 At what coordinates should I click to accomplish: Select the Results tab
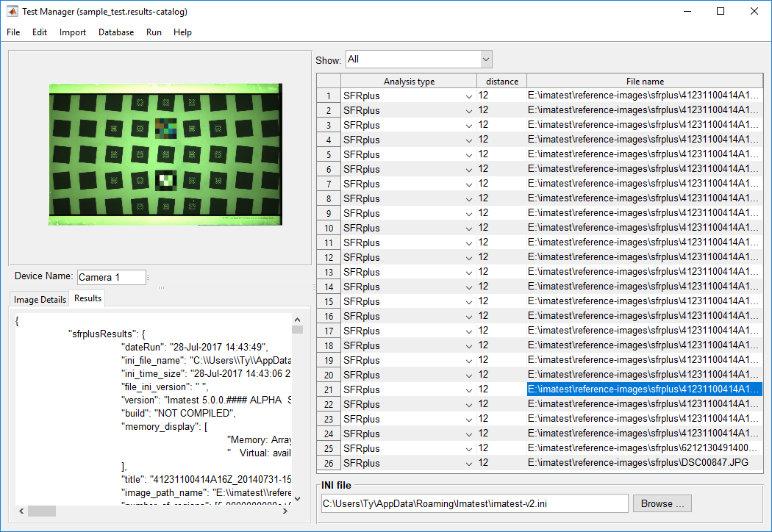(87, 298)
